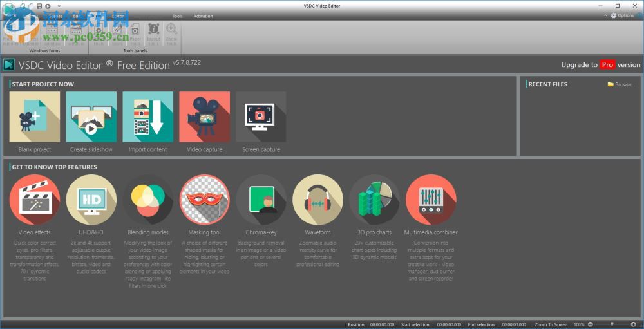The image size is (644, 329).
Task: Click the Position timecode value
Action: 382,324
